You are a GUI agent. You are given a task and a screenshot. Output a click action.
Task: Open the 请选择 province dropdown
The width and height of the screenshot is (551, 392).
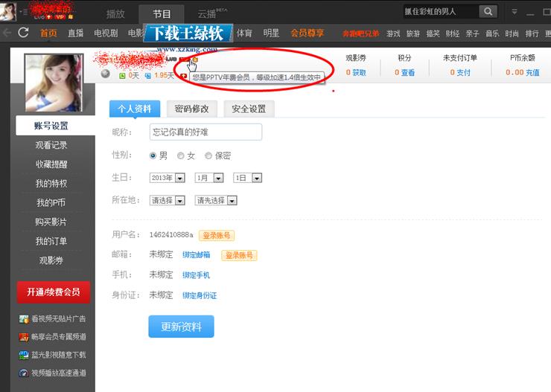(x=168, y=201)
